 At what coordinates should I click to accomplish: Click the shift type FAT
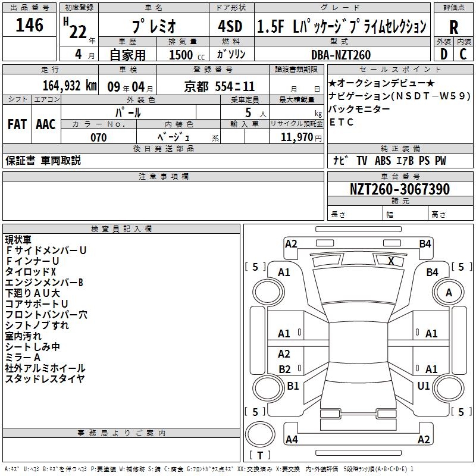17,124
